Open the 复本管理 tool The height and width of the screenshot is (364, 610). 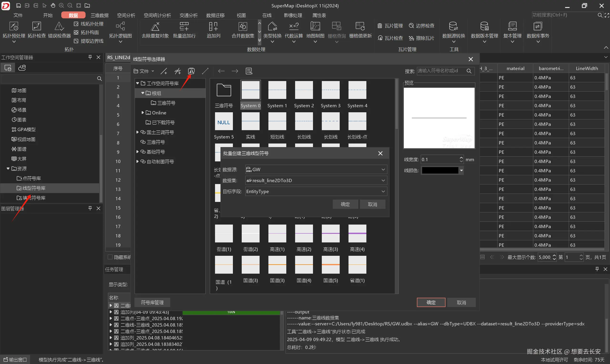point(512,32)
